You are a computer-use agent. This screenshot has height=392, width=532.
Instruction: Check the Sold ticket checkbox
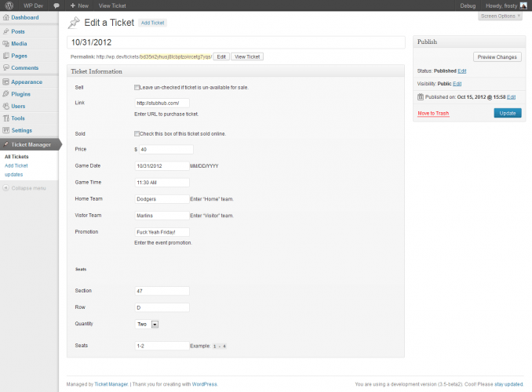(x=137, y=133)
